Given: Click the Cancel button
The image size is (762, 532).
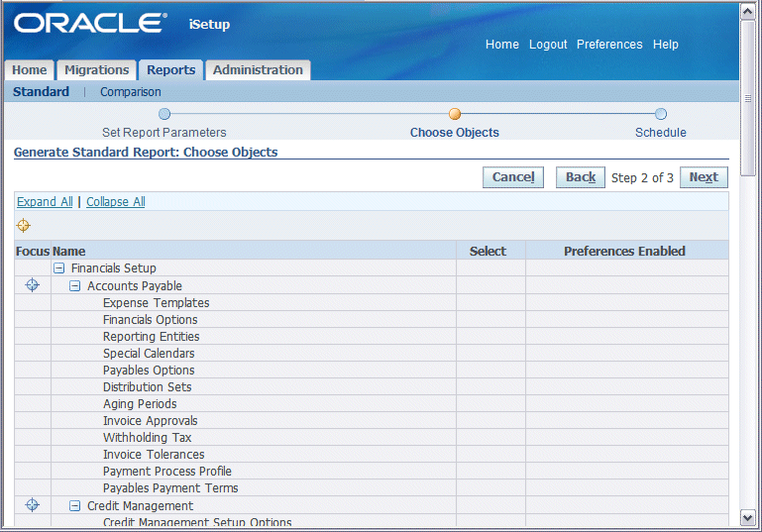Looking at the screenshot, I should pyautogui.click(x=513, y=177).
